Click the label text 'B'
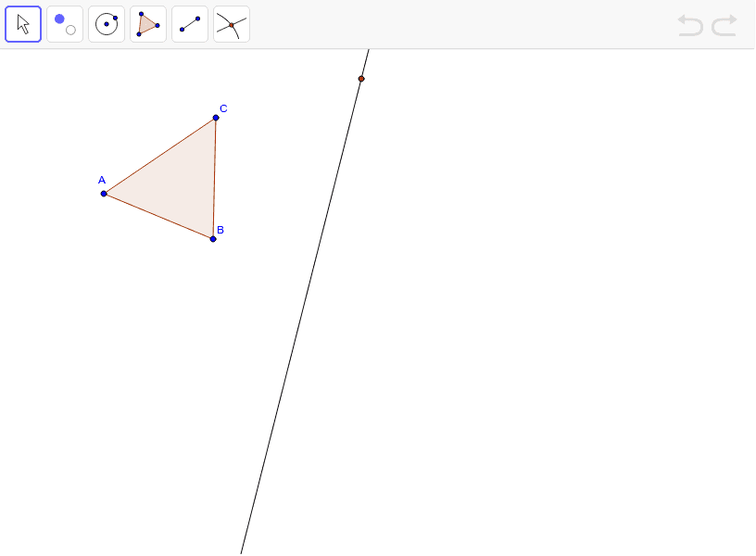756x556 pixels. (x=220, y=230)
